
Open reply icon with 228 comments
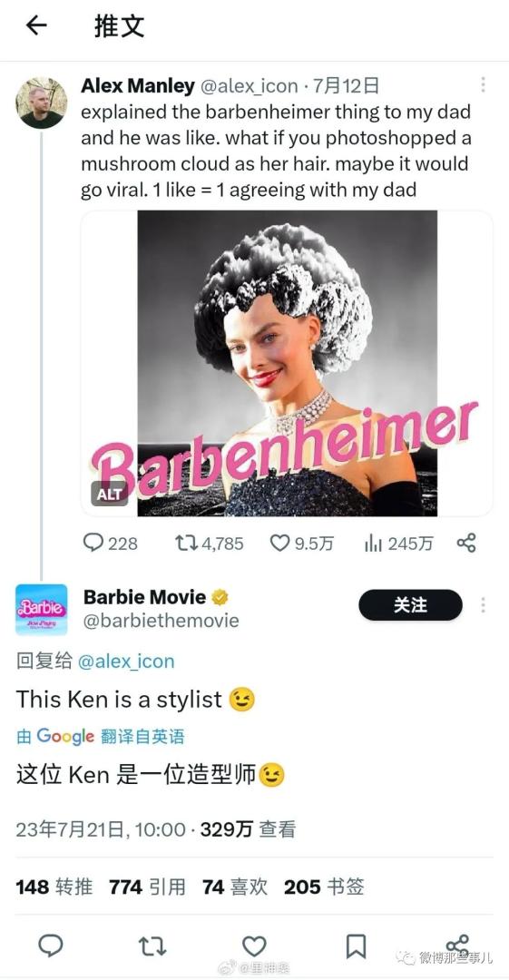93,543
